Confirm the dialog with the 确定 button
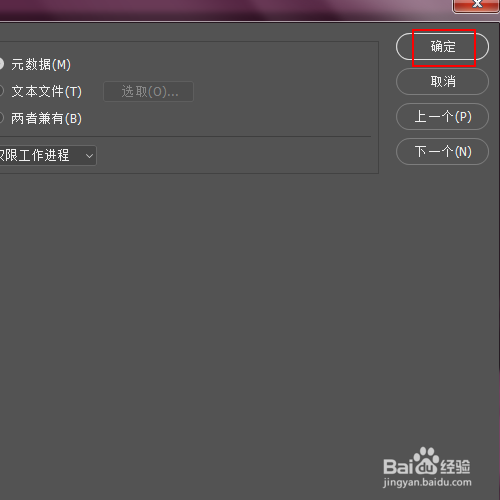Screen dimensions: 500x500 [x=442, y=47]
